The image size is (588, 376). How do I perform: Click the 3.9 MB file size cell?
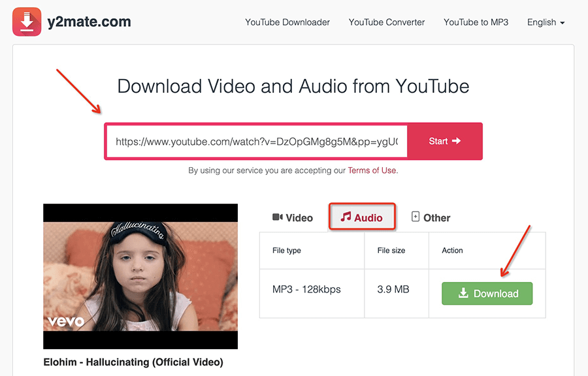click(x=393, y=289)
